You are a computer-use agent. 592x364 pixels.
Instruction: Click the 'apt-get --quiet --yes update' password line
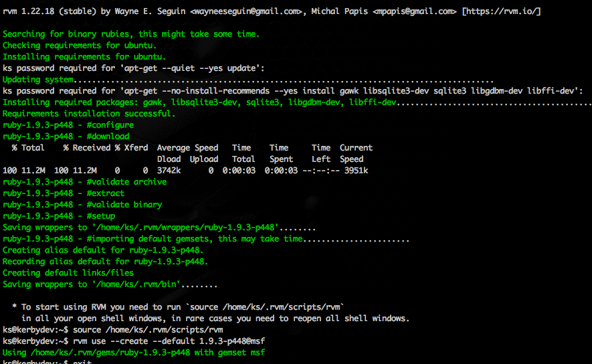pos(134,68)
